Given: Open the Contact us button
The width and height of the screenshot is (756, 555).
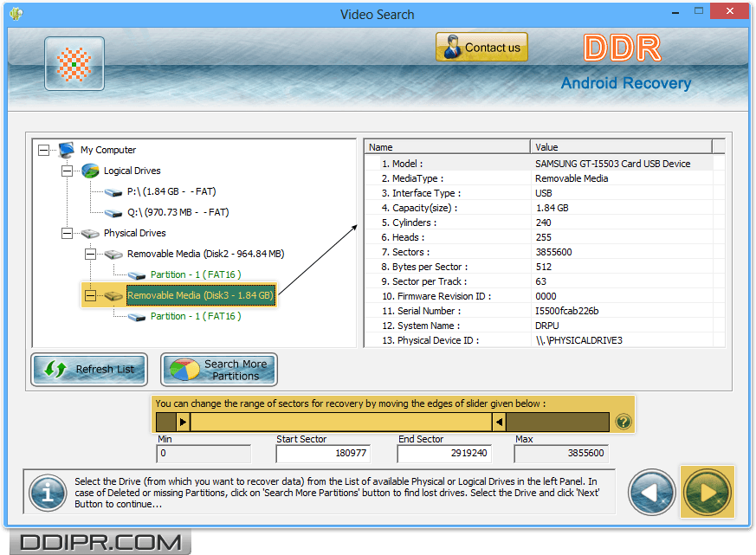Looking at the screenshot, I should (481, 47).
